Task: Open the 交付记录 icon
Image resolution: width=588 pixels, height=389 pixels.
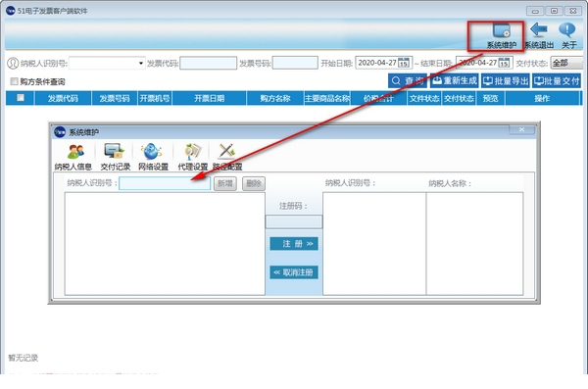Action: [114, 151]
